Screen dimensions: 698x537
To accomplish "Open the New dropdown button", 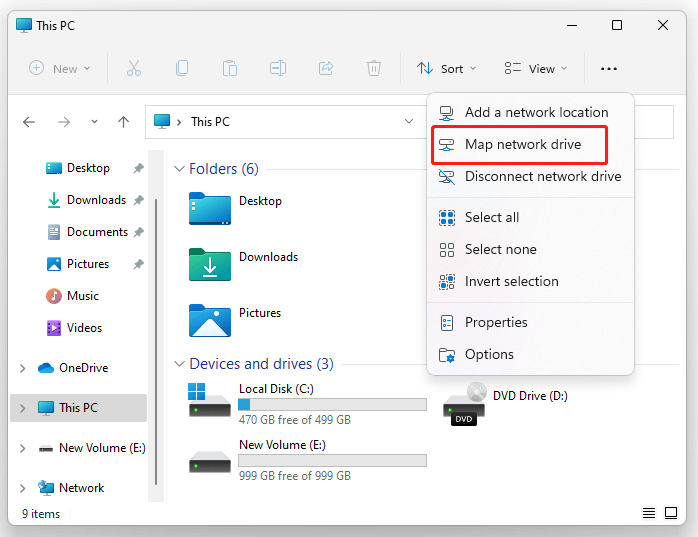I will [x=60, y=69].
